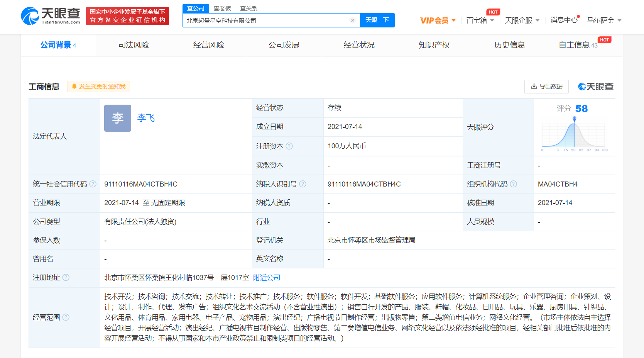Select the 李 avatar of legal representative
The height and width of the screenshot is (358, 644).
(118, 118)
